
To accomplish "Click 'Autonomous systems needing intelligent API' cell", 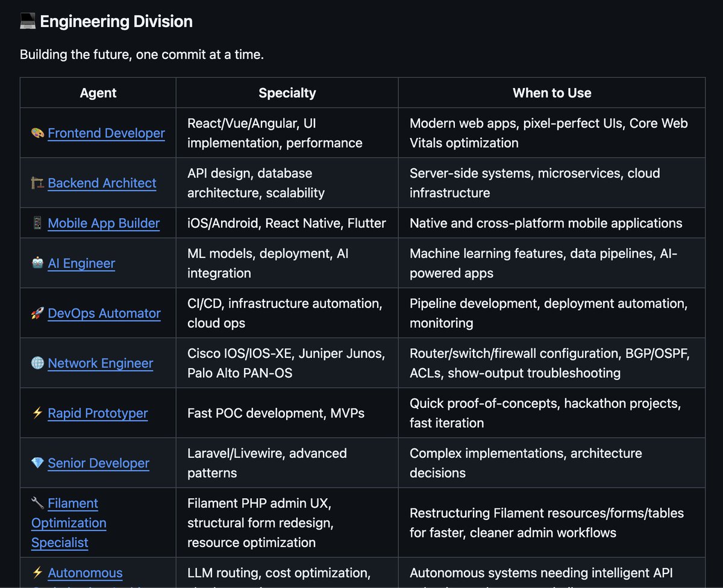I will [x=552, y=573].
